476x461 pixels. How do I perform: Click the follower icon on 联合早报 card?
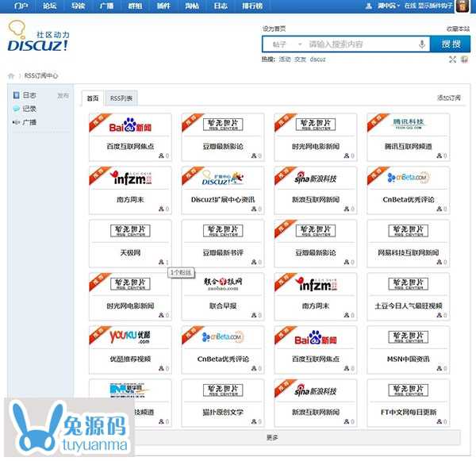(x=254, y=315)
